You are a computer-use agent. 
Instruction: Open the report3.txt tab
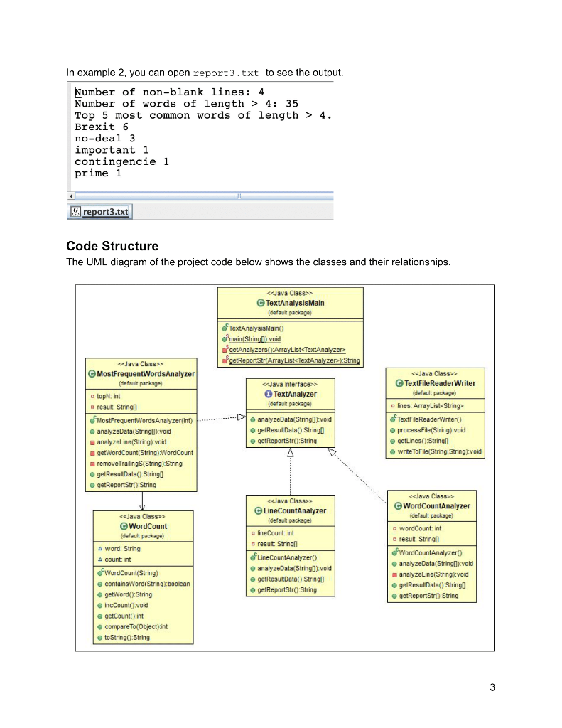tap(100, 212)
